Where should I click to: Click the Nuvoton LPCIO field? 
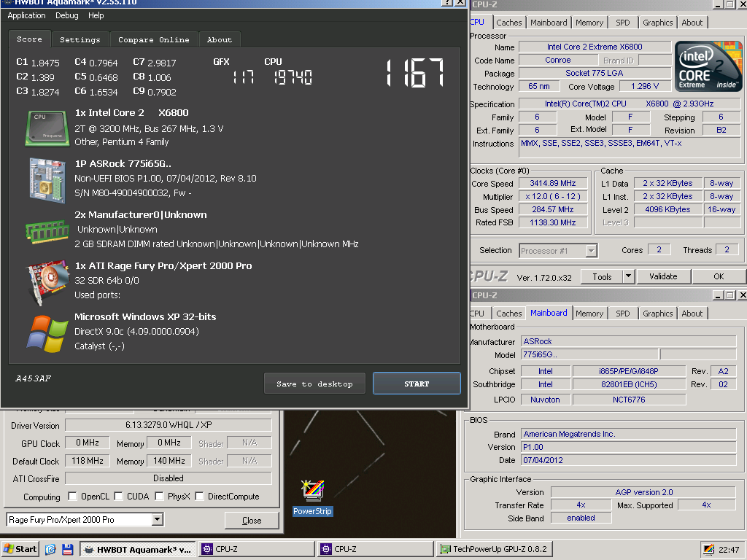click(x=545, y=400)
